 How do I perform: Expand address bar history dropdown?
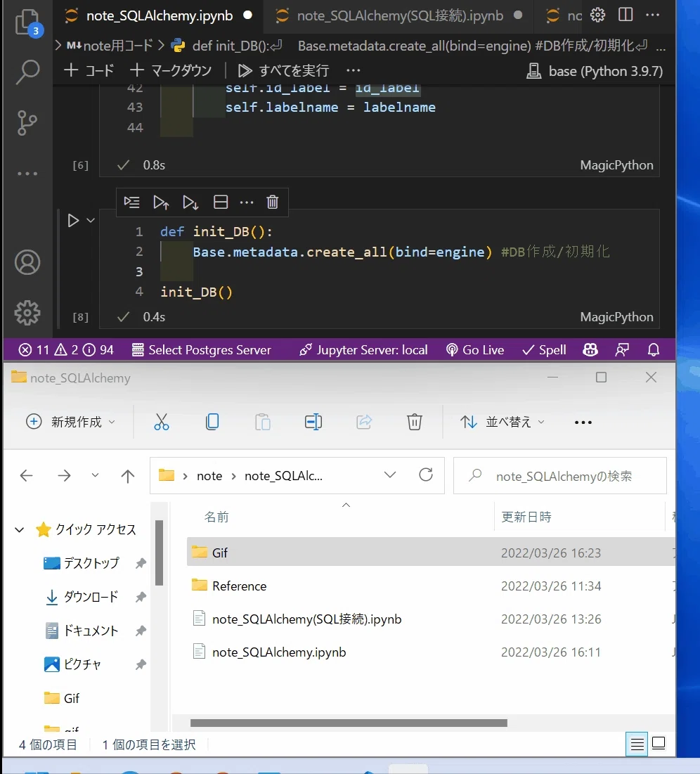tap(390, 475)
